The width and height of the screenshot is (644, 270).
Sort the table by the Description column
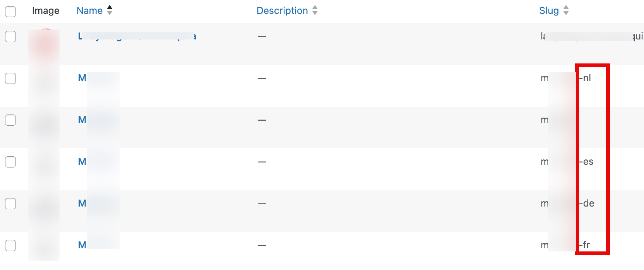point(282,10)
